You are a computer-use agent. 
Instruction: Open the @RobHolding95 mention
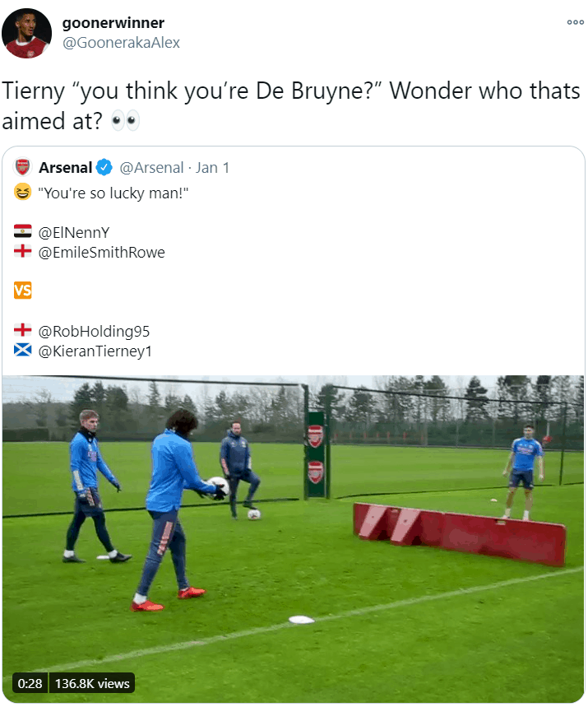94,331
